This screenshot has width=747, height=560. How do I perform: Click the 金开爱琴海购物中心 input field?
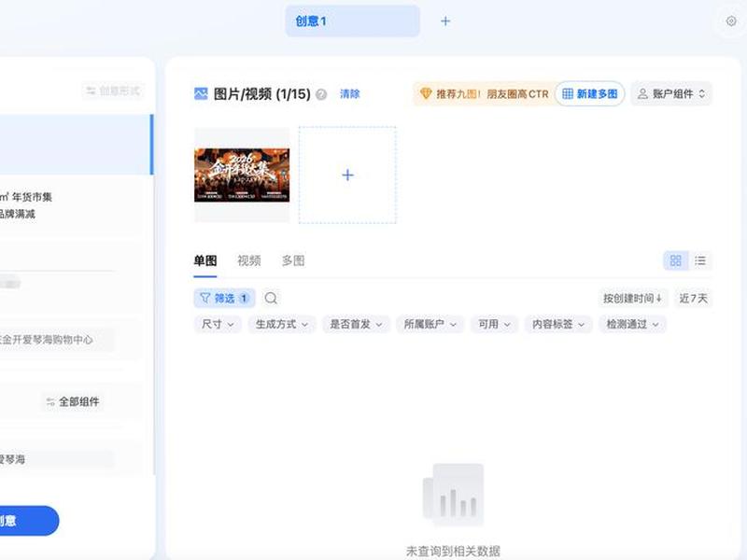point(56,340)
